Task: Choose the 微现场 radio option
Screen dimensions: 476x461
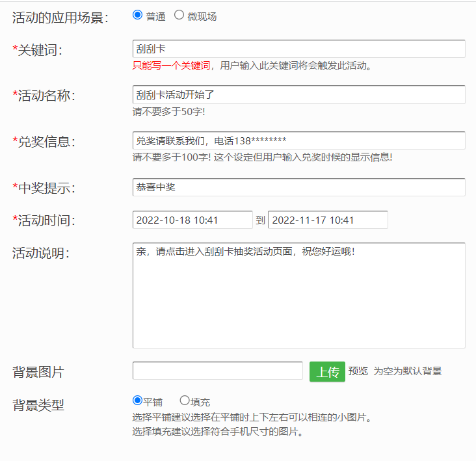Action: (179, 16)
